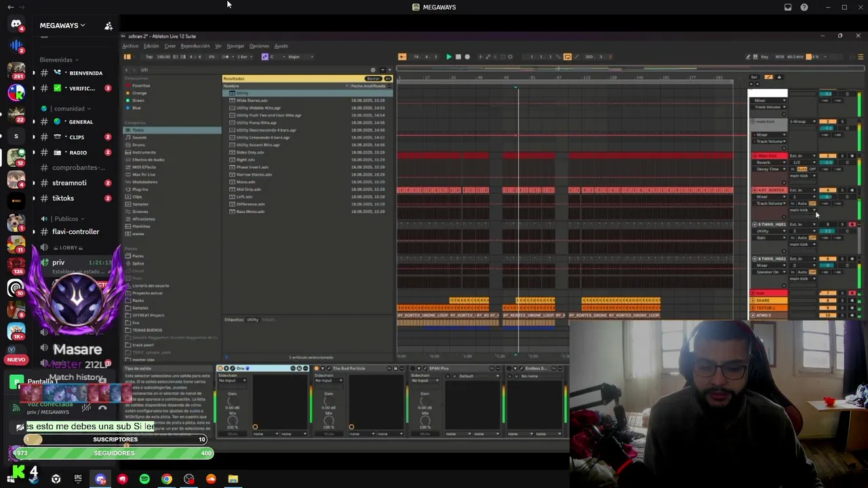Start playback with the green Play button

pyautogui.click(x=449, y=57)
